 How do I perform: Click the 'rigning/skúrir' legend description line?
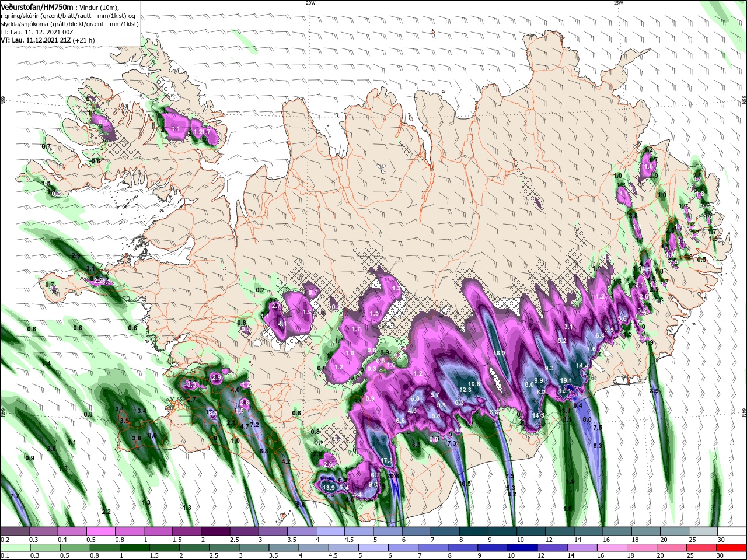(68, 16)
